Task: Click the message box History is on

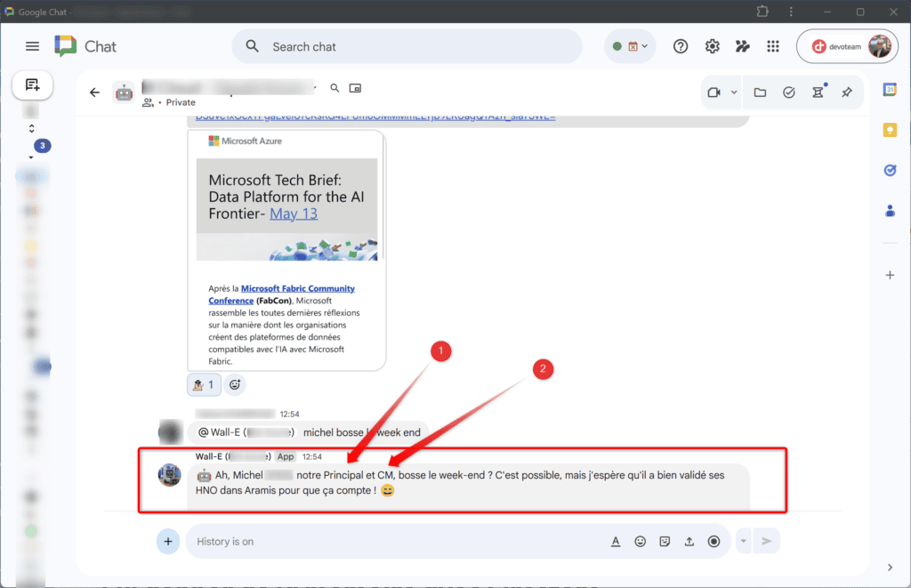Action: pyautogui.click(x=395, y=542)
